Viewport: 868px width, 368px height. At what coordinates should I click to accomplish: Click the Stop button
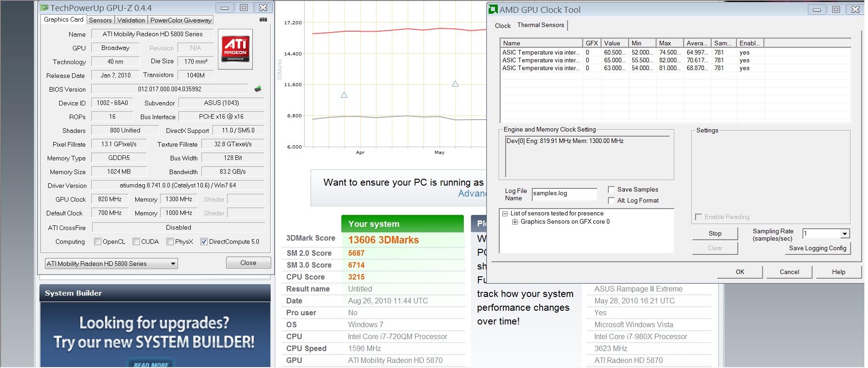(715, 233)
